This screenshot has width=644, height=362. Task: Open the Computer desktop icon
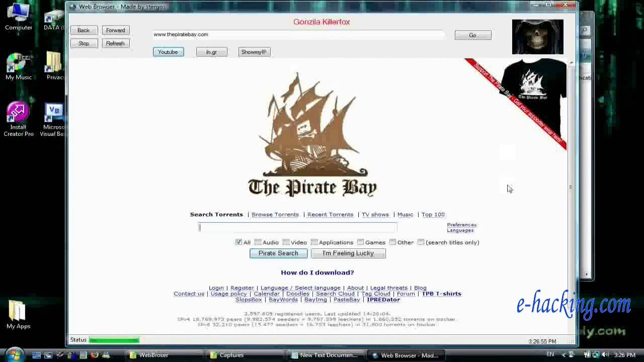click(19, 17)
